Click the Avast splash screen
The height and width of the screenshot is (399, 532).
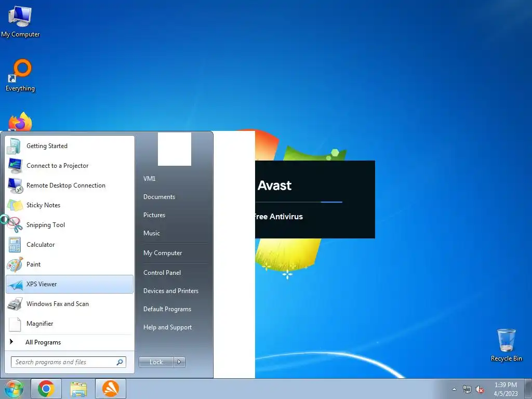(315, 199)
